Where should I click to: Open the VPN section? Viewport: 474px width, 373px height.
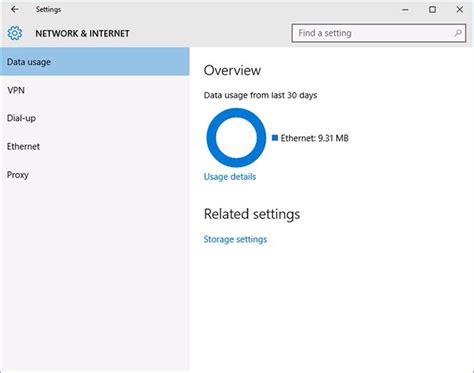point(95,90)
